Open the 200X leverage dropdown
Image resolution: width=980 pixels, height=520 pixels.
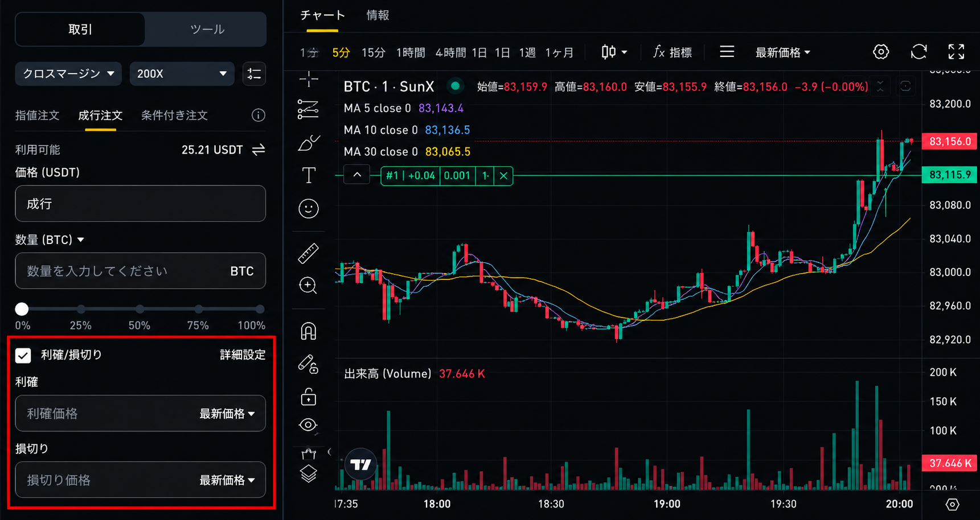(182, 74)
